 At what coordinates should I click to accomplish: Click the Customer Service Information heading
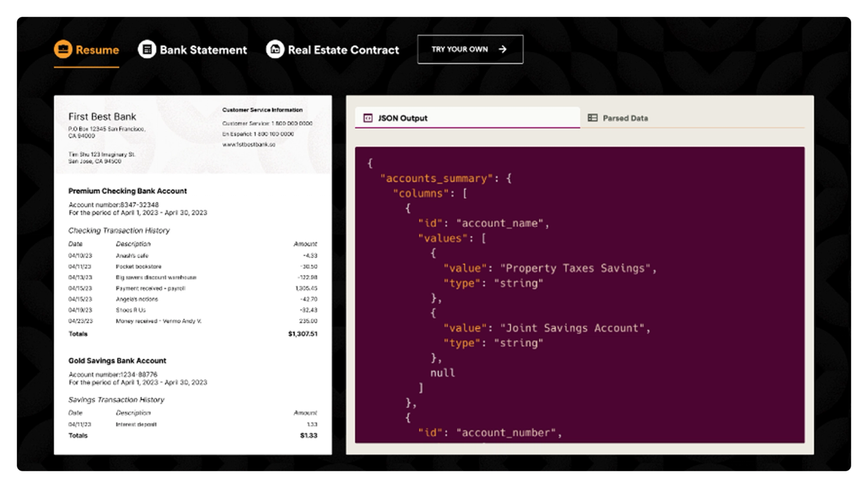pyautogui.click(x=263, y=110)
